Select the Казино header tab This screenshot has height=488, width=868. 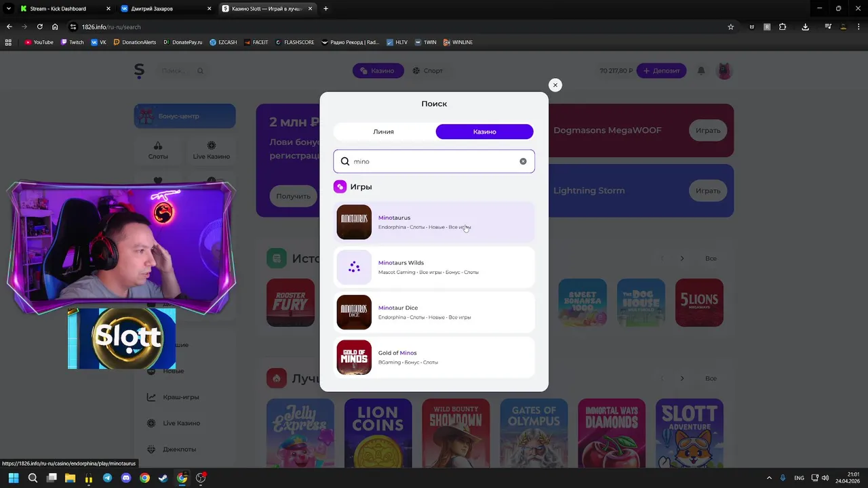coord(378,70)
